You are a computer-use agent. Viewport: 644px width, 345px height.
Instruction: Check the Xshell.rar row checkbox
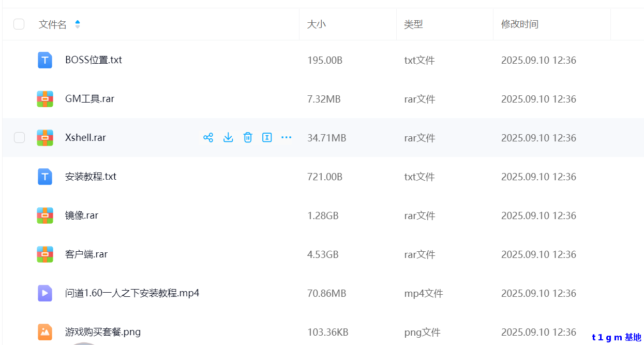point(19,137)
